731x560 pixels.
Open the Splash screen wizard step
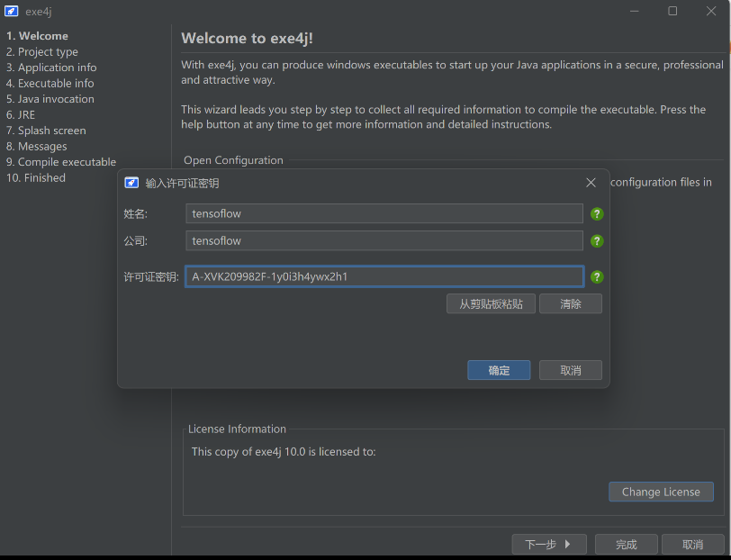(x=51, y=131)
